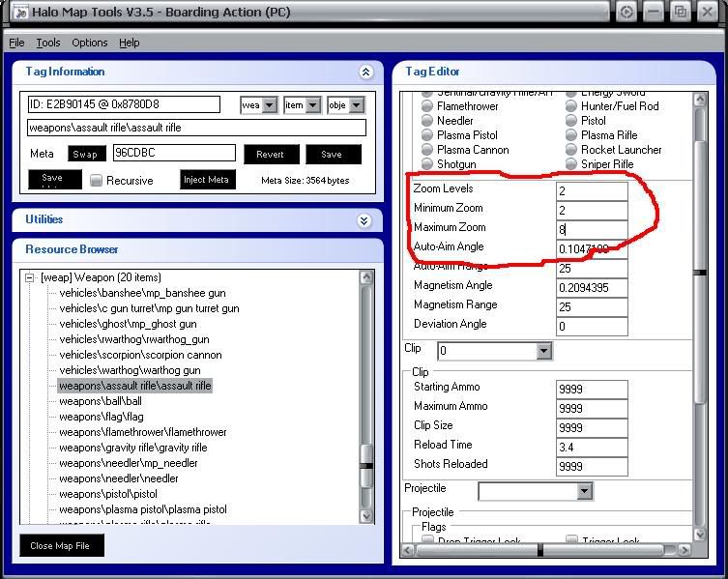Click the Shots Reloaded input field
Image resolution: width=728 pixels, height=579 pixels.
(592, 467)
